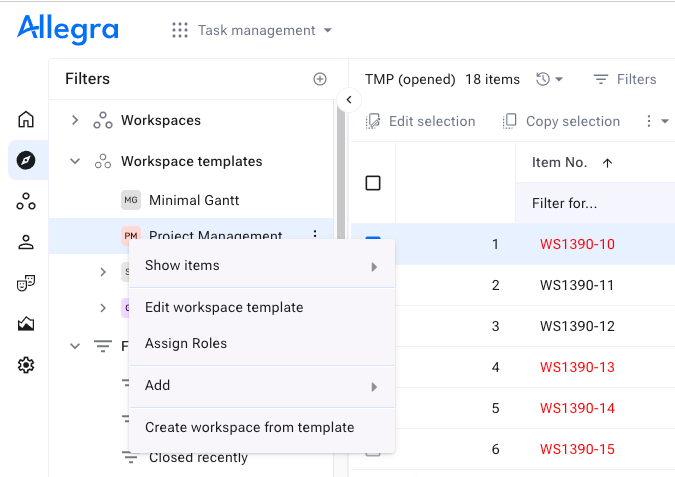
Task: Open the Settings gear in sidebar
Action: click(x=26, y=365)
